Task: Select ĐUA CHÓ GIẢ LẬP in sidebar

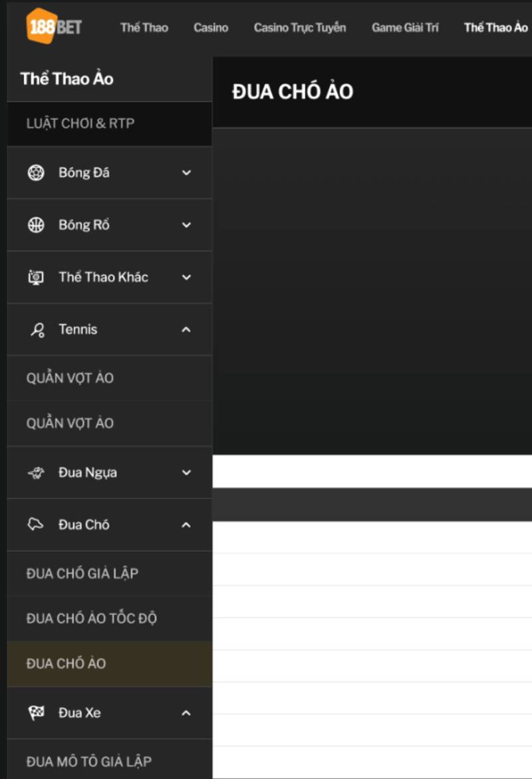Action: click(82, 573)
